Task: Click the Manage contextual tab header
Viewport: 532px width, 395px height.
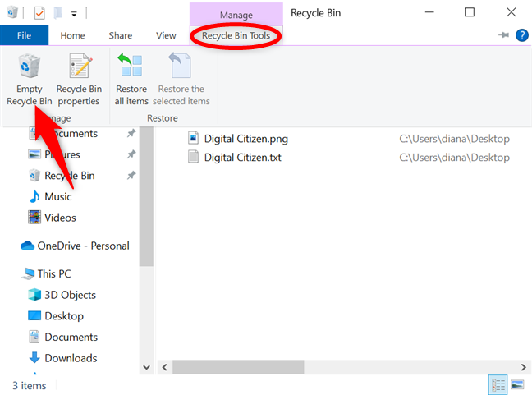Action: click(x=236, y=15)
